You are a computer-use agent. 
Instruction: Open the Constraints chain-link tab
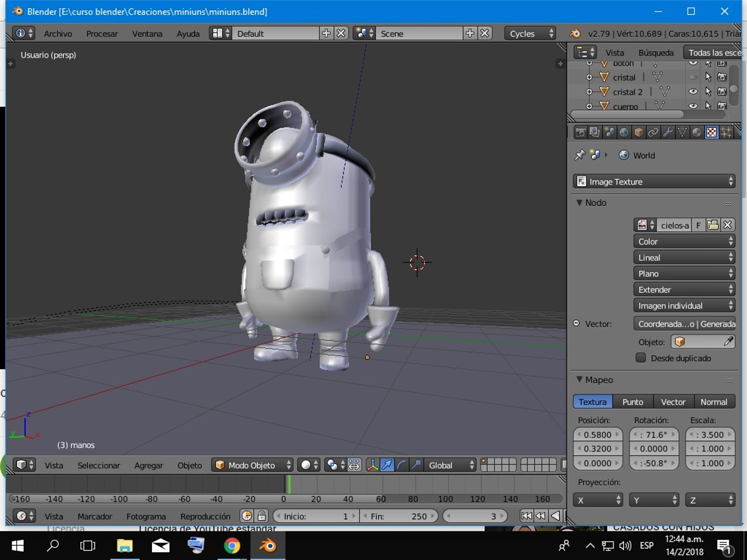(653, 133)
